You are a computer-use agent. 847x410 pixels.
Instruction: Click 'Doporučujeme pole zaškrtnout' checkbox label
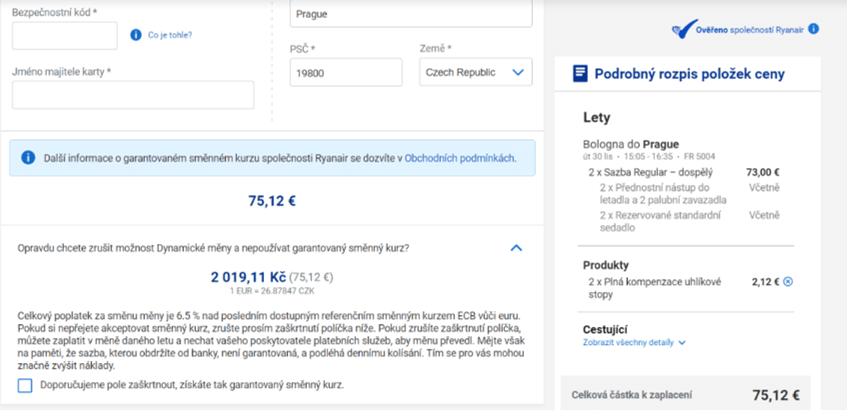192,386
